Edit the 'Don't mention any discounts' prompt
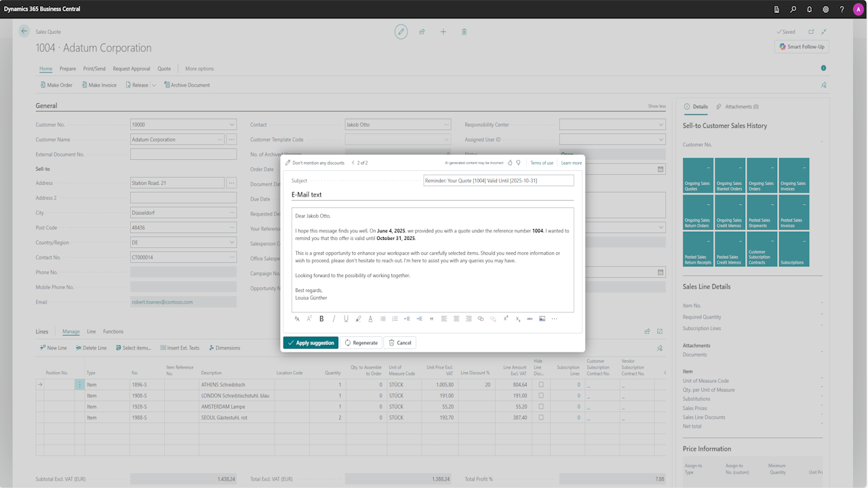The width and height of the screenshot is (868, 488). click(315, 163)
